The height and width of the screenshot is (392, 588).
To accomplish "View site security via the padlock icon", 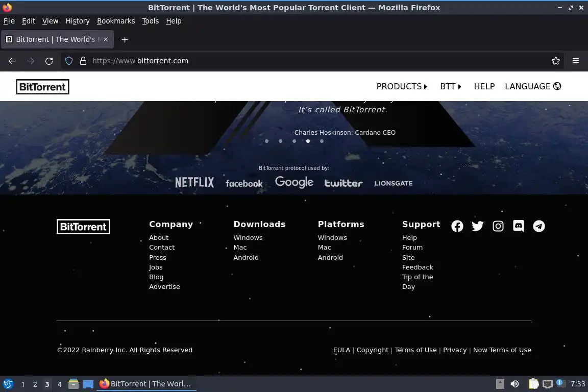I will pyautogui.click(x=83, y=61).
